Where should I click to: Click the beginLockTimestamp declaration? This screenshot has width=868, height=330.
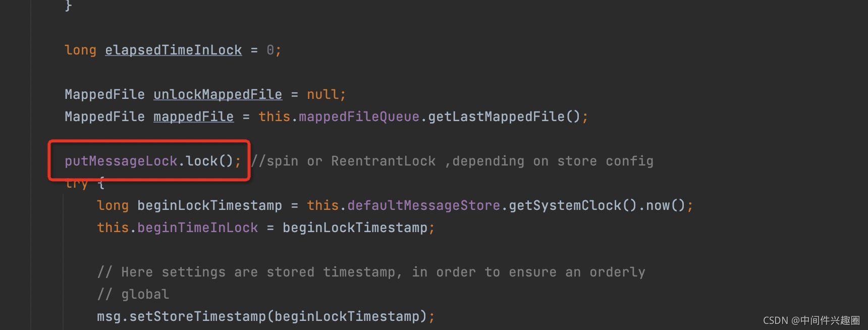209,205
